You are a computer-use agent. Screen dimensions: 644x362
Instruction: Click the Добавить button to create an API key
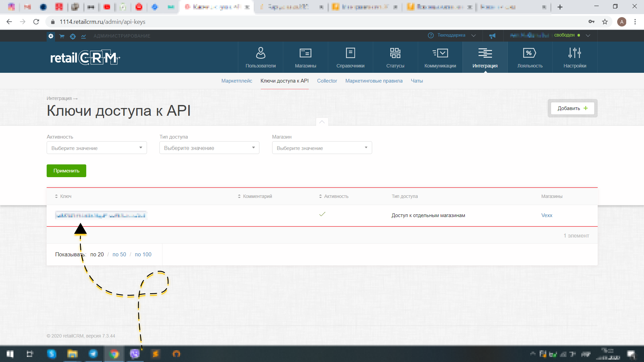coord(572,108)
